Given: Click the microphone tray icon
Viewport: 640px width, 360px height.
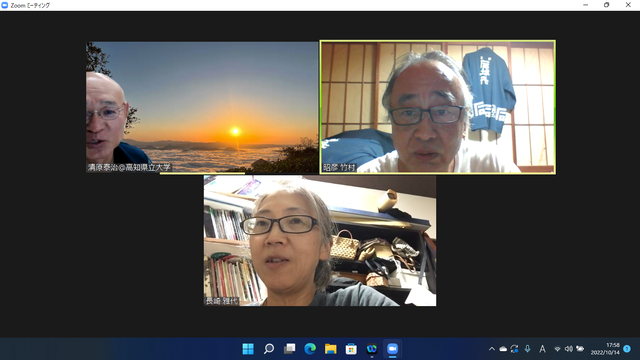Looking at the screenshot, I should tap(527, 349).
